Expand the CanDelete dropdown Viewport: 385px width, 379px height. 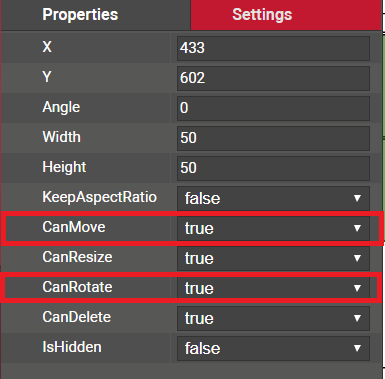click(273, 318)
